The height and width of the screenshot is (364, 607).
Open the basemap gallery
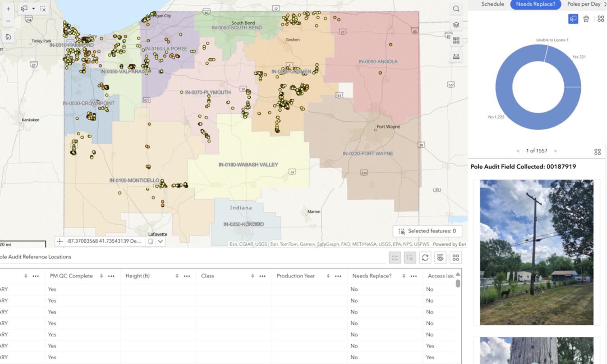456,40
